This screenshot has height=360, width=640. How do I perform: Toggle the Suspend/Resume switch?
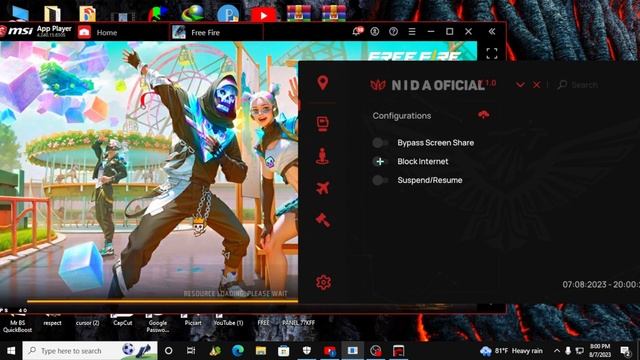pos(380,180)
